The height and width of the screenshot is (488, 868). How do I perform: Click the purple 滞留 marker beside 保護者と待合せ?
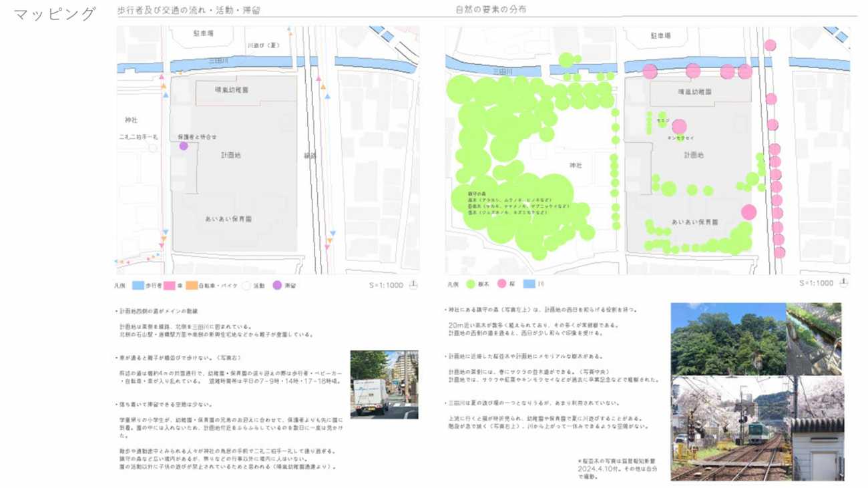click(x=184, y=146)
